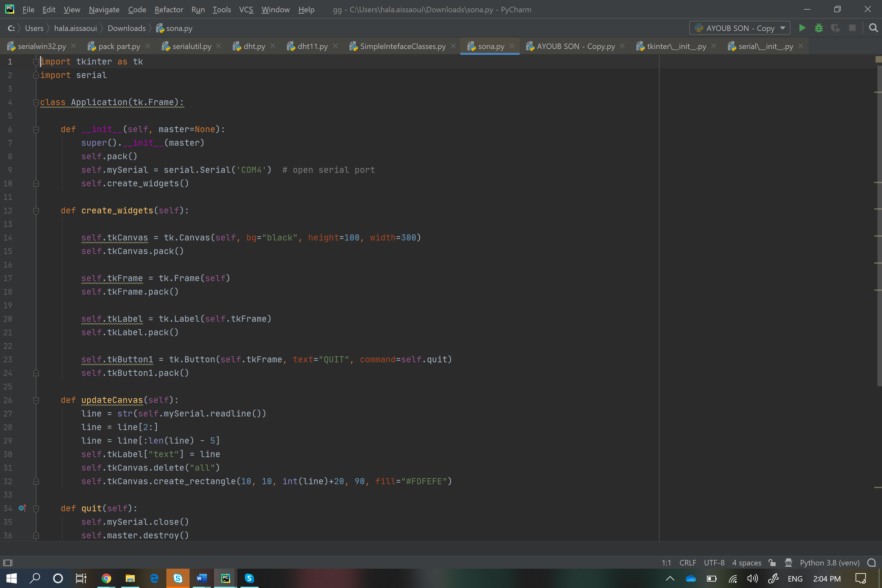
Task: Click the green Run button
Action: pyautogui.click(x=802, y=28)
